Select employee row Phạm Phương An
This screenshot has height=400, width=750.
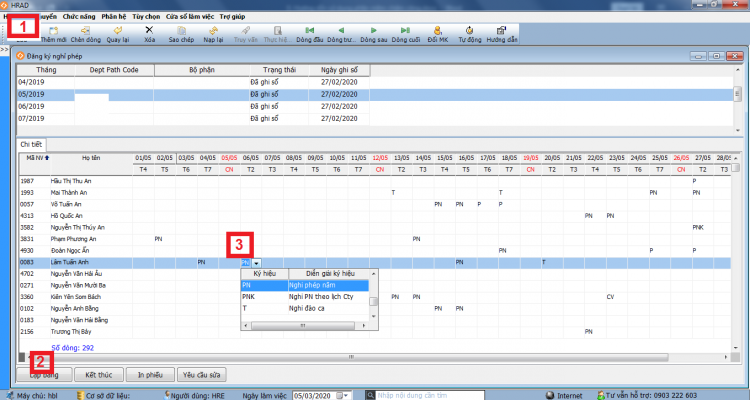coord(375,239)
